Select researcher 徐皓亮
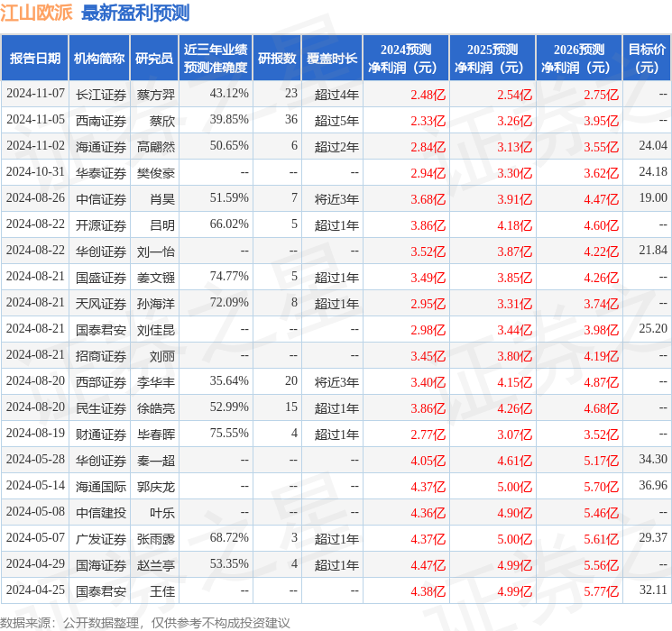Viewport: 672px width, 631px height. tap(156, 408)
